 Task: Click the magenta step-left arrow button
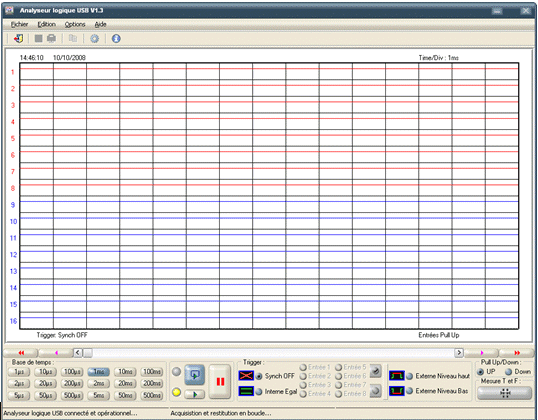(56, 353)
